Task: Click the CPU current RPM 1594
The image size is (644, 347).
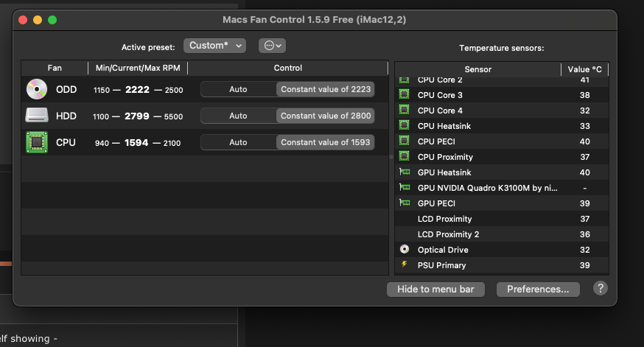Action: pos(136,142)
